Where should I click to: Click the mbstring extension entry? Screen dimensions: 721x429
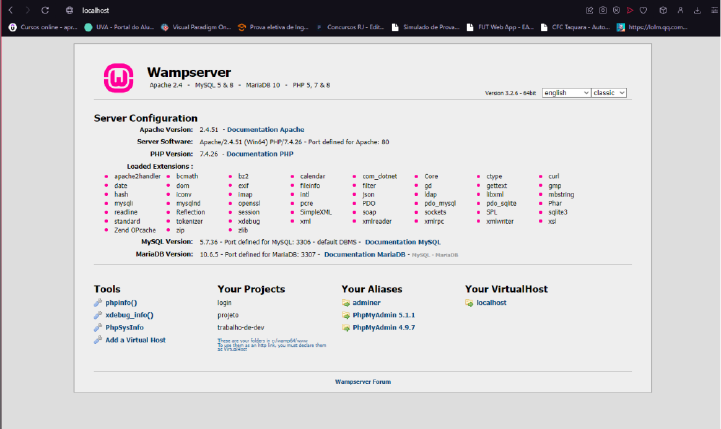561,194
